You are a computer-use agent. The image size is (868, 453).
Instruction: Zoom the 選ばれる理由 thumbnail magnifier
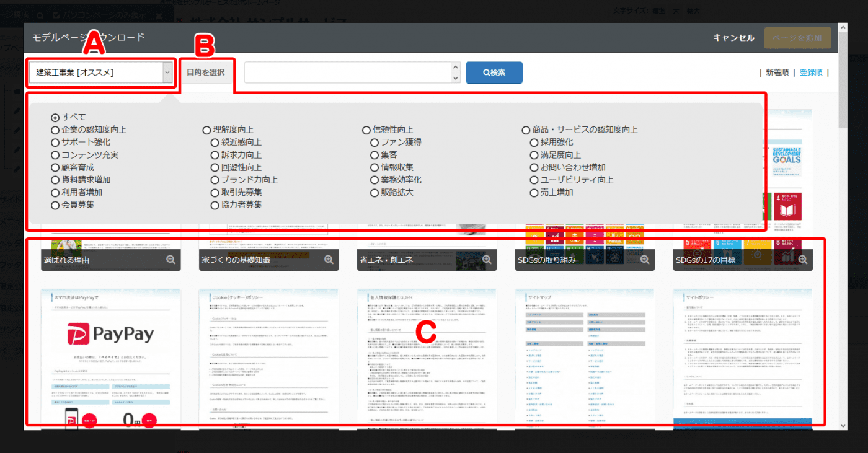click(170, 260)
